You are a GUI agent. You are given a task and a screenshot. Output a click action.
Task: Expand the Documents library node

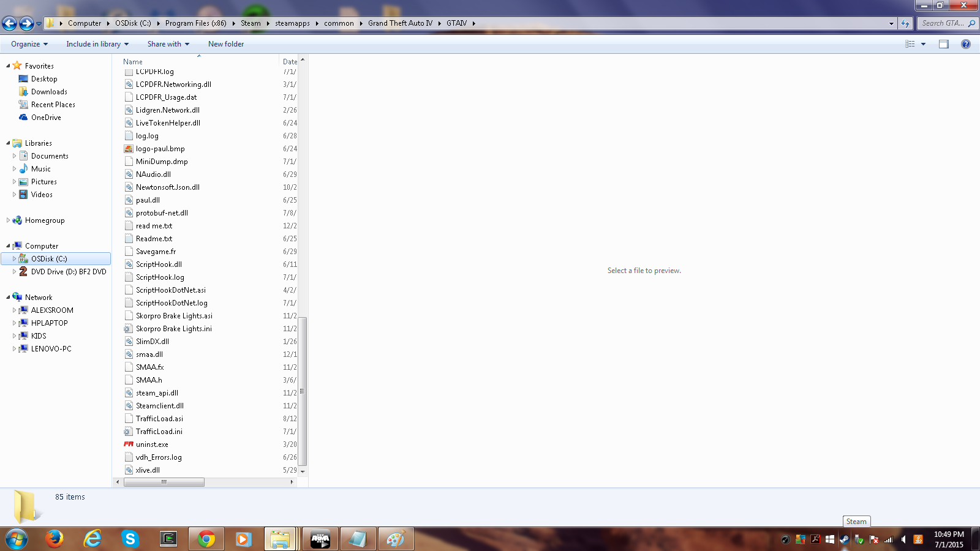click(x=14, y=156)
